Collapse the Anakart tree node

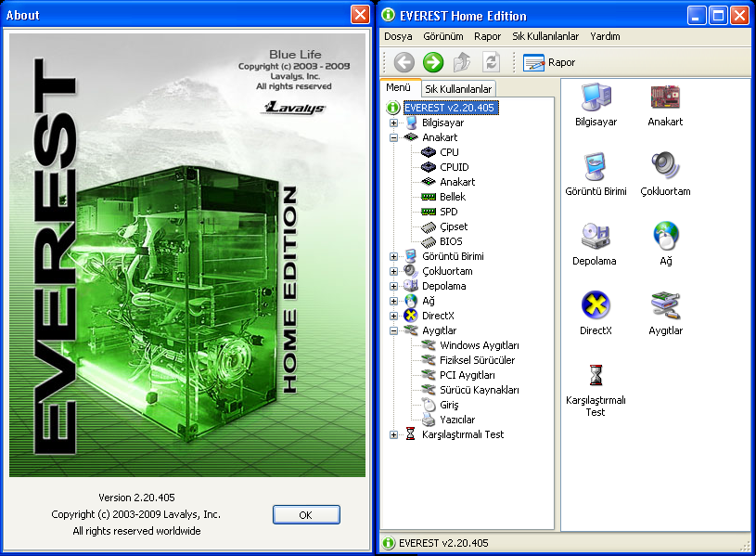pos(393,137)
